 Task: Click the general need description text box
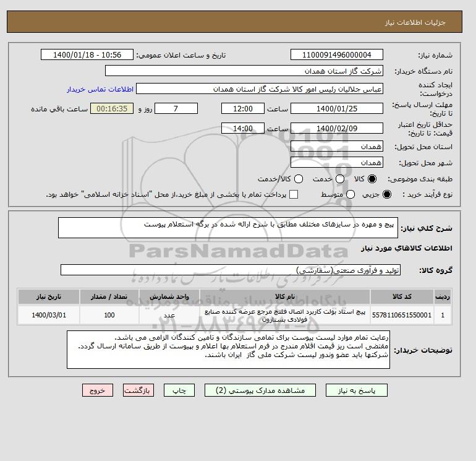point(228,228)
